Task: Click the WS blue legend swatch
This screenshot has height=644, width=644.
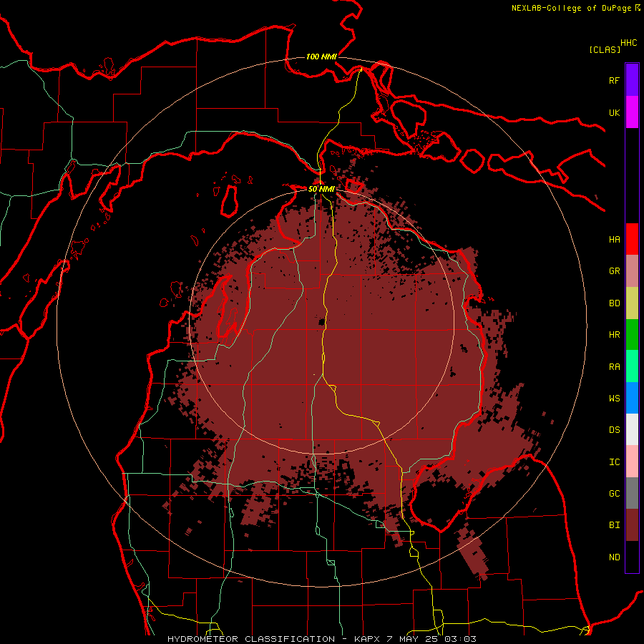Action: 632,398
